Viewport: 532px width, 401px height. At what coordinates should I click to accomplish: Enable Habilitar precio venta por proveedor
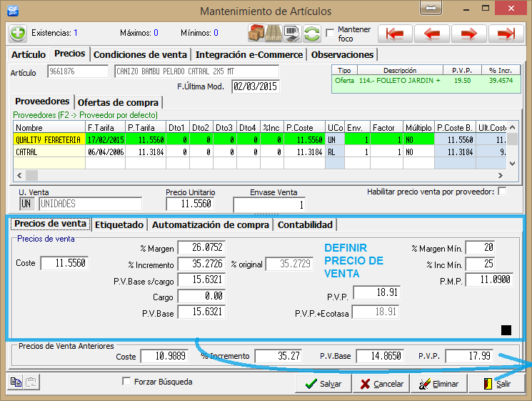pyautogui.click(x=502, y=191)
